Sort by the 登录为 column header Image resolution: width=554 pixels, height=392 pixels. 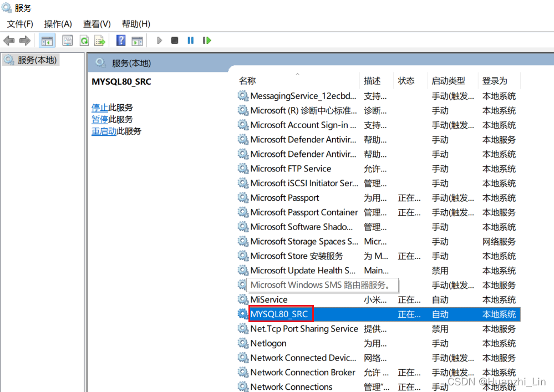point(499,81)
